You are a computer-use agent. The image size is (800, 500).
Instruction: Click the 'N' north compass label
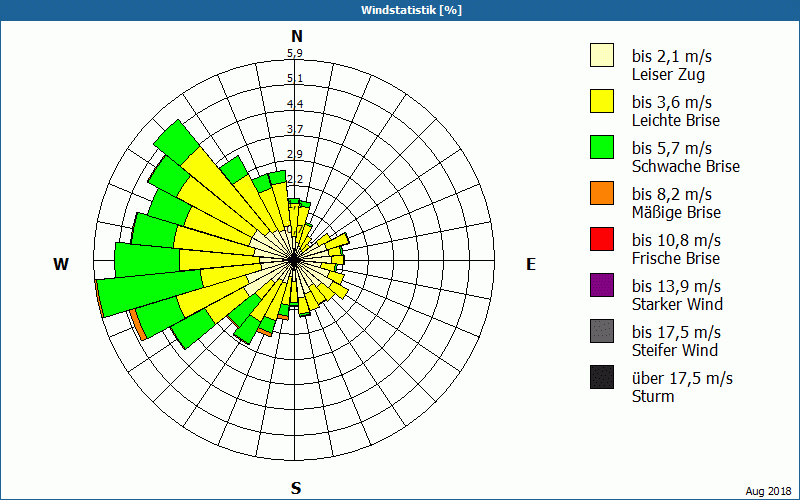coord(296,36)
